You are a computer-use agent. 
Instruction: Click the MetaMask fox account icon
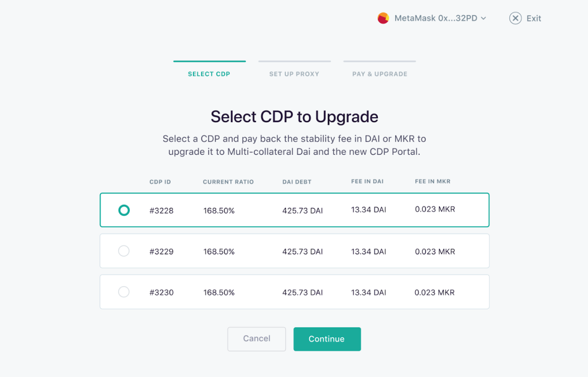383,18
